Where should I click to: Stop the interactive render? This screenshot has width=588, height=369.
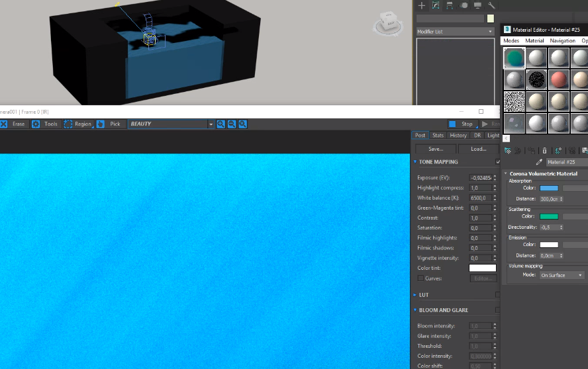pyautogui.click(x=461, y=124)
